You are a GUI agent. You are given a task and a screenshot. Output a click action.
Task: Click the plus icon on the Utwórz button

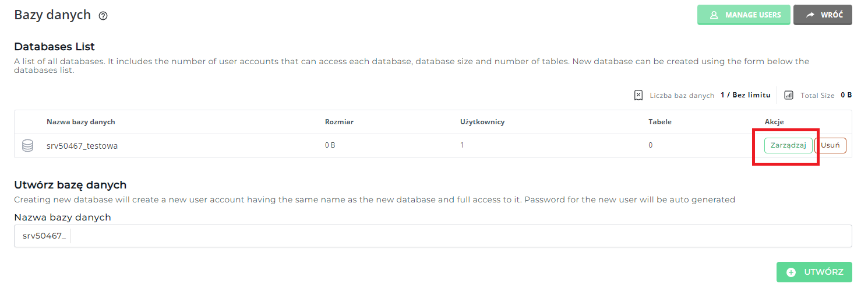coord(791,272)
